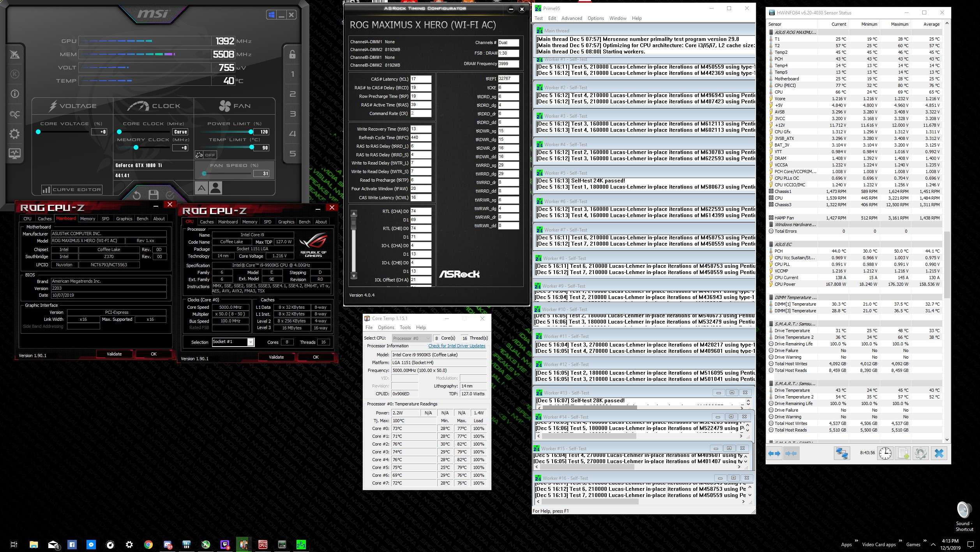The height and width of the screenshot is (552, 980).
Task: Open Prime95 Test menu
Action: pos(539,18)
